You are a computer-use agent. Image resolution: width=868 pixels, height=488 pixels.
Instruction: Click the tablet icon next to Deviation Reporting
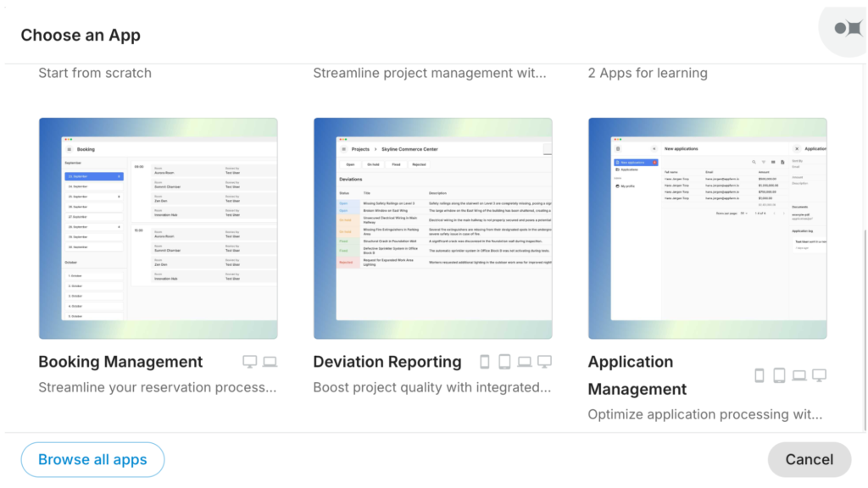click(504, 361)
